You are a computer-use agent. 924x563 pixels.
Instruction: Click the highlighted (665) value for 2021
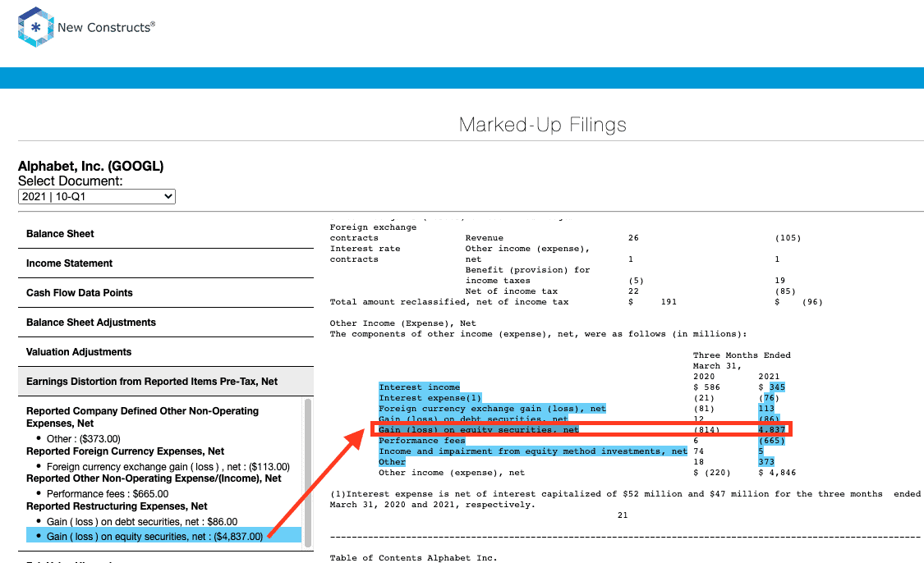click(x=771, y=441)
